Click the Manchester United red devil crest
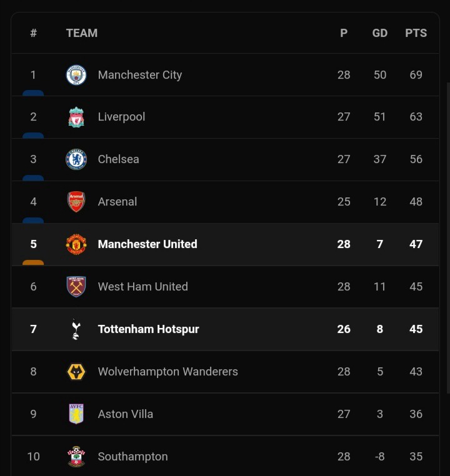The width and height of the screenshot is (450, 476). tap(76, 244)
